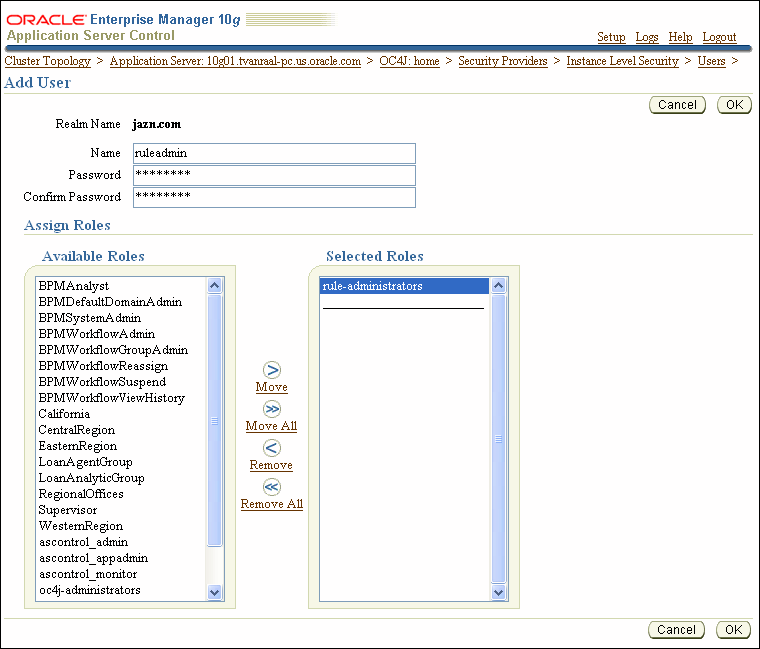Select BPMWorkflowSuspend role
This screenshot has height=649, width=760.
(121, 382)
